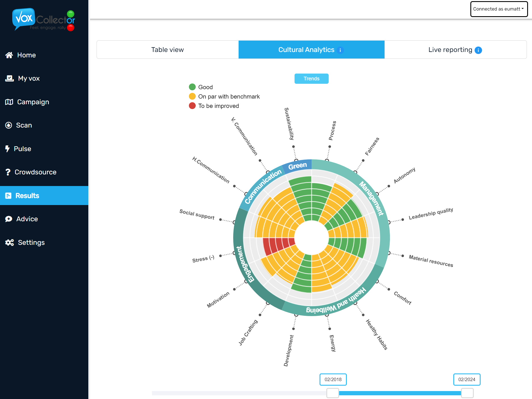Click the 02/2024 end date label
This screenshot has width=532, height=399.
(467, 380)
